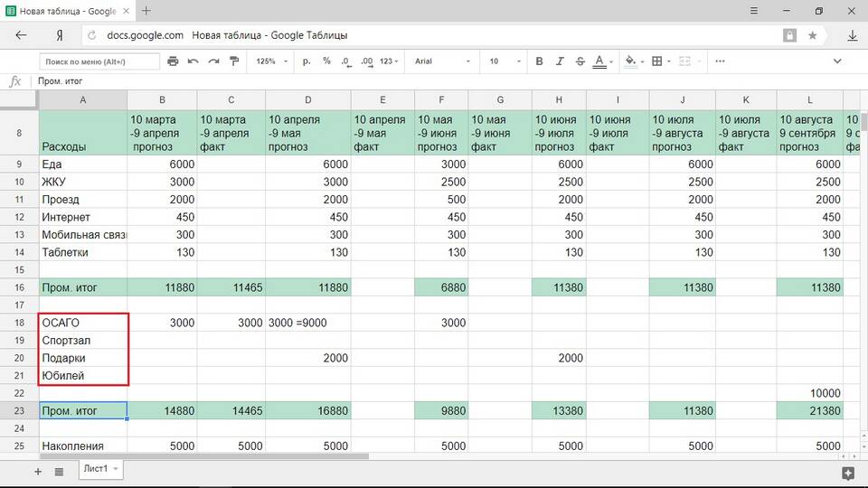
Task: Click the Explore button in bottom right
Action: (x=847, y=472)
